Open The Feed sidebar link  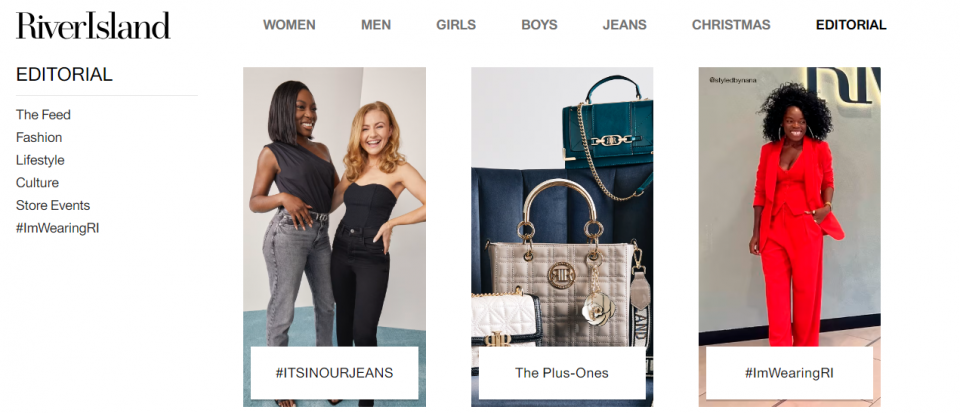[x=43, y=114]
